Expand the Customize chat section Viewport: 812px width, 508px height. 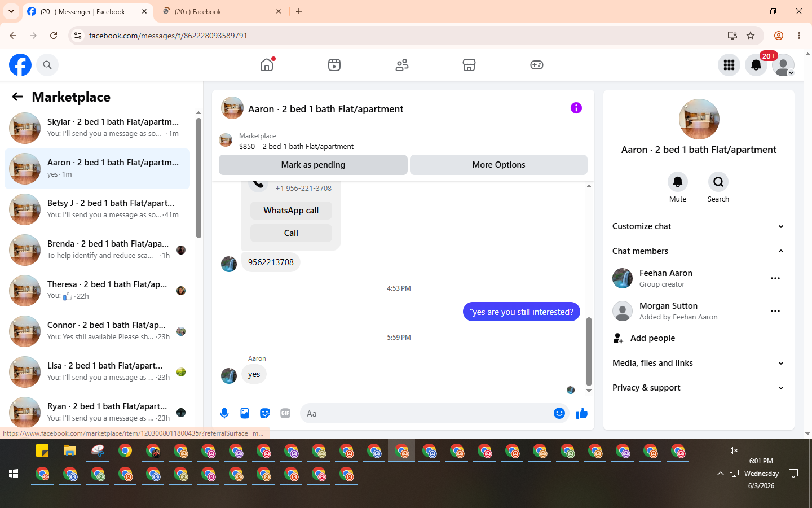coord(699,226)
